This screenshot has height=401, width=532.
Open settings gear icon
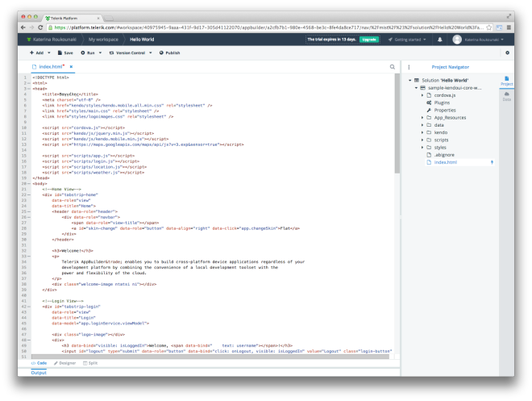(x=507, y=52)
